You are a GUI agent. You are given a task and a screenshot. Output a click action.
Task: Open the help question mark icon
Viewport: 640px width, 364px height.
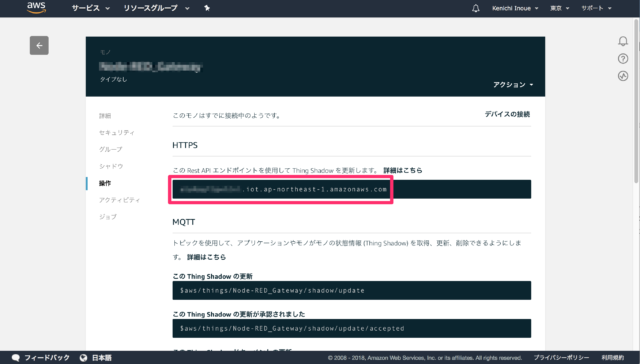[623, 59]
